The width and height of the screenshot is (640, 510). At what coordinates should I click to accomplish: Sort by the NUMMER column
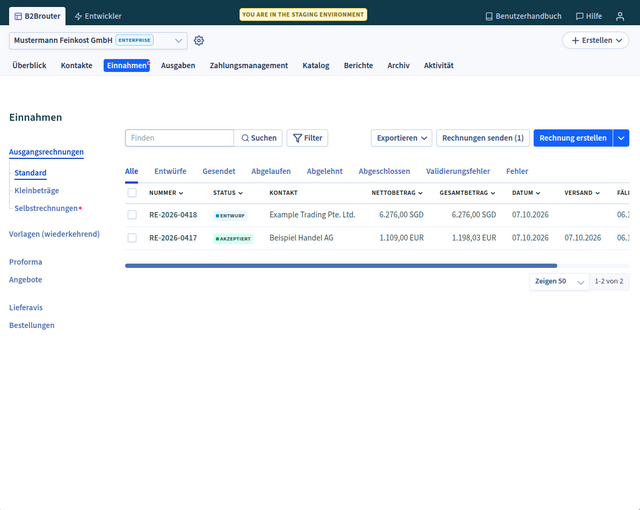pos(166,193)
